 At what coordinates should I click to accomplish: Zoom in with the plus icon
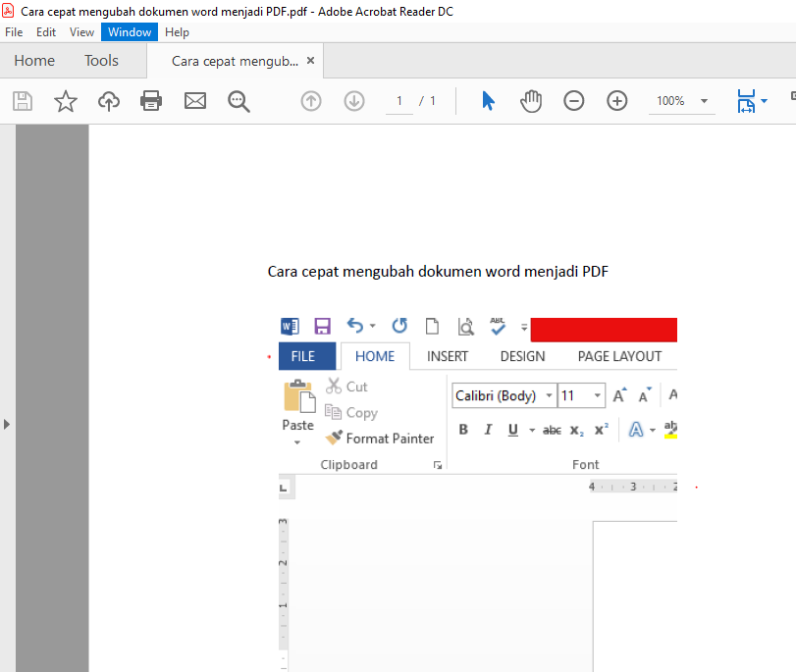(x=616, y=101)
